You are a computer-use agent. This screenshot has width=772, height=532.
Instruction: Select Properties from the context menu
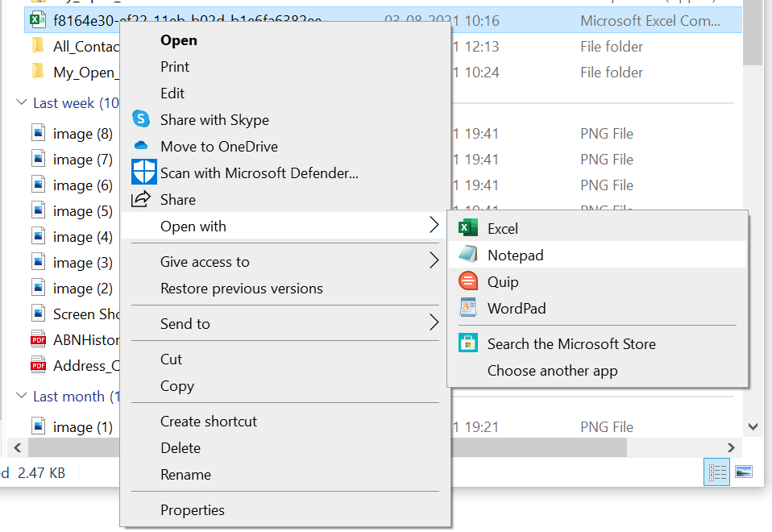tap(192, 509)
